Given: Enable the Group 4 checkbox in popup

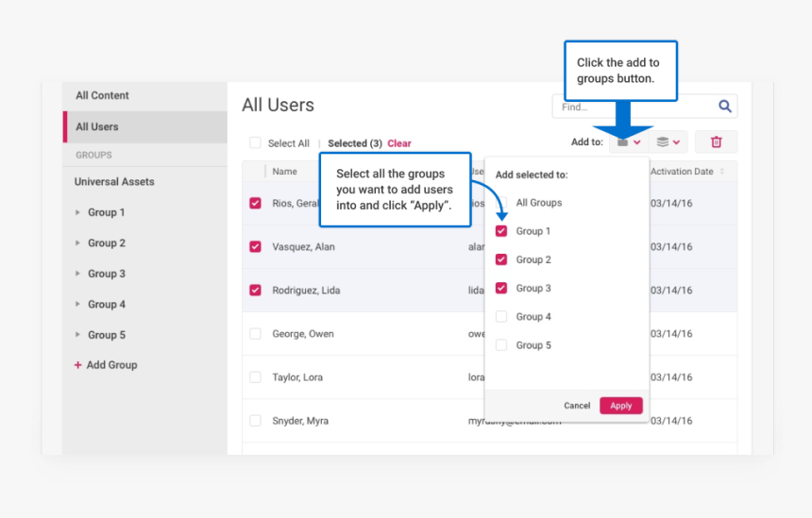Looking at the screenshot, I should point(501,316).
